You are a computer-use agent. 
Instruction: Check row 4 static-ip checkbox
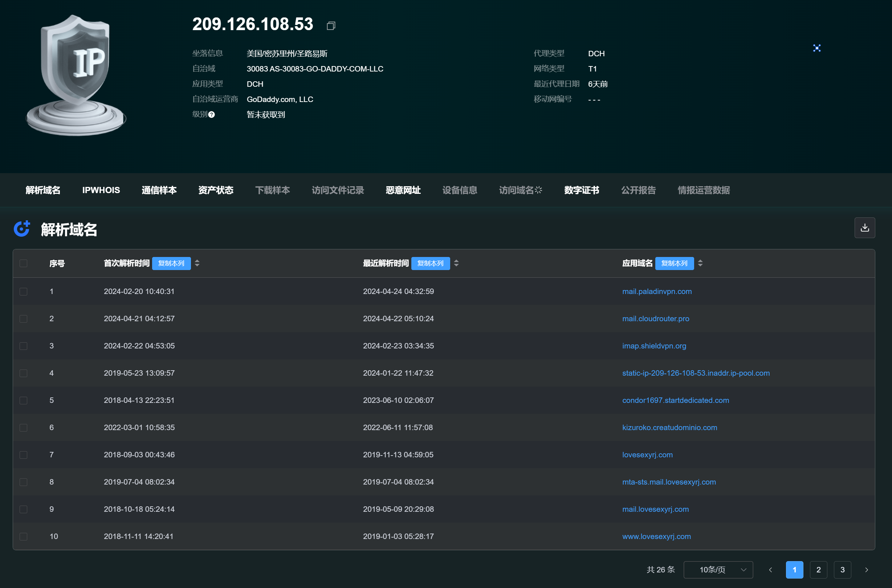pos(23,373)
